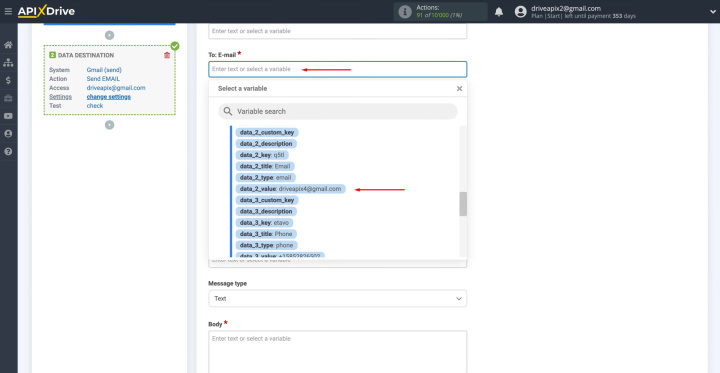Click the ApiX-Drive logo
Viewport: 720px width, 373px height.
click(x=46, y=11)
